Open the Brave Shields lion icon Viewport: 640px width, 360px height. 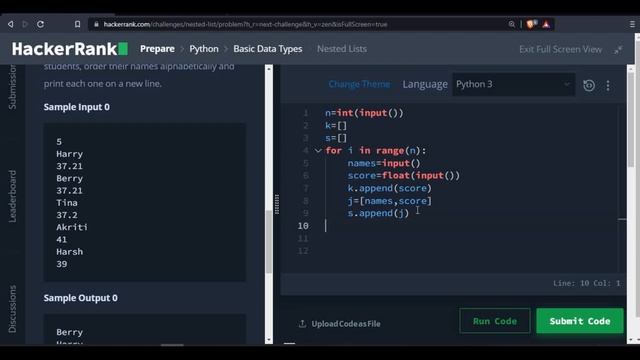point(531,24)
